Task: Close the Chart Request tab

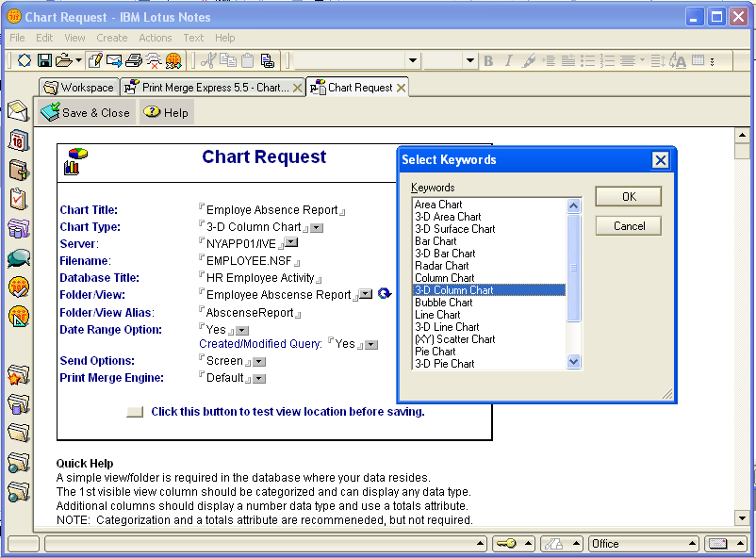Action: 401,88
